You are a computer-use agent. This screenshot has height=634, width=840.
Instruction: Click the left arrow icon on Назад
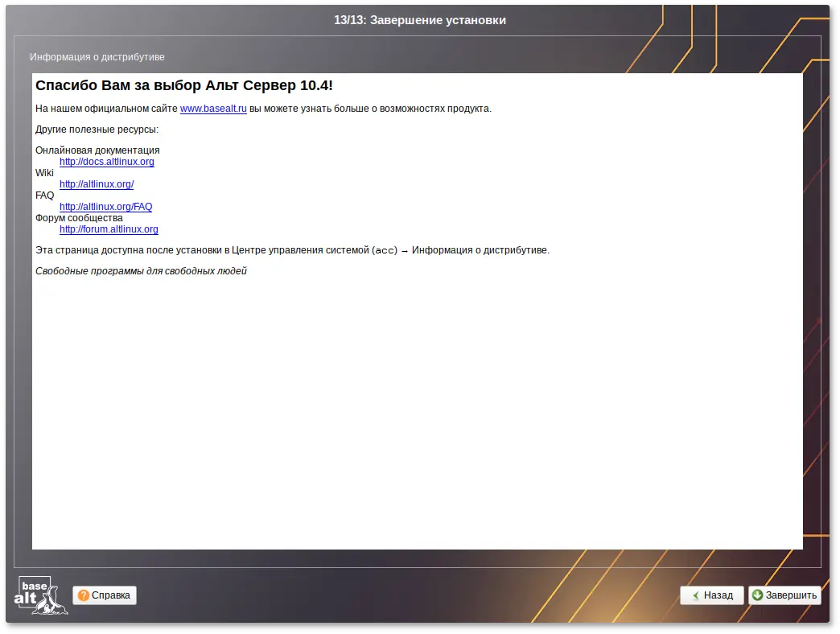coord(695,595)
